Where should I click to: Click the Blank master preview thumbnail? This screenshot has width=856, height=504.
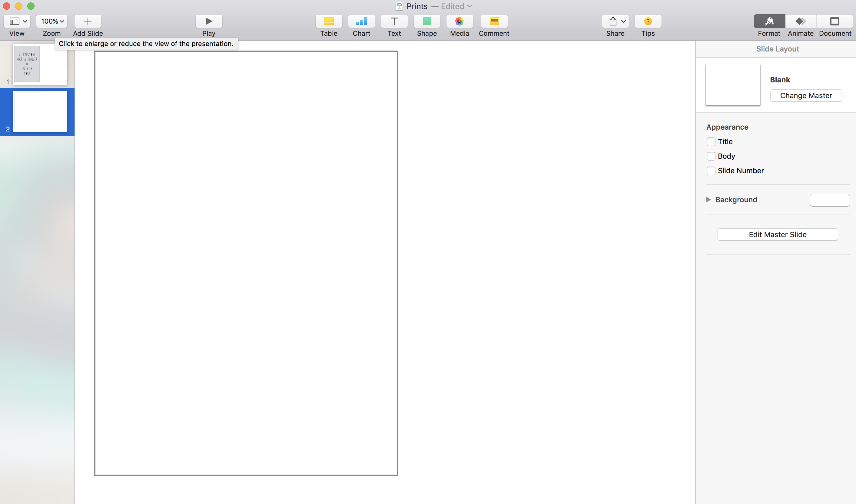pos(733,85)
